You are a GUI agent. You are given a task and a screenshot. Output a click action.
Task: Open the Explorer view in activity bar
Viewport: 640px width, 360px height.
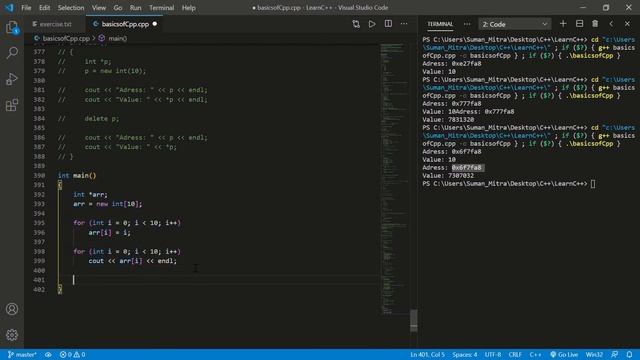coord(12,28)
